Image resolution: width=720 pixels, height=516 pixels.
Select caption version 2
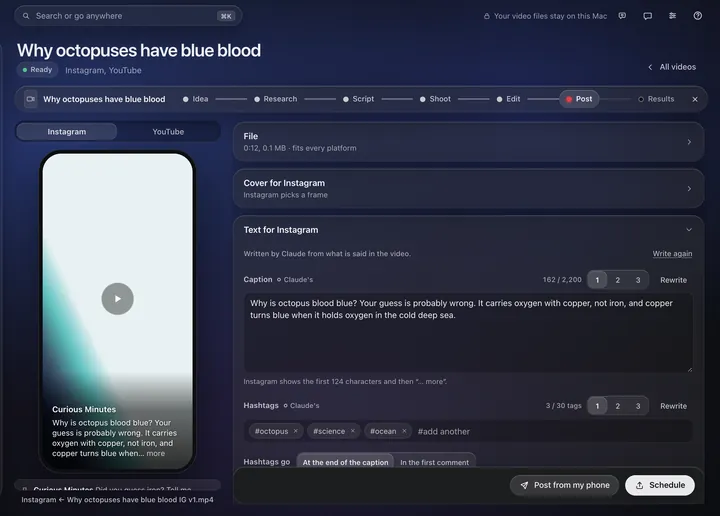point(618,280)
